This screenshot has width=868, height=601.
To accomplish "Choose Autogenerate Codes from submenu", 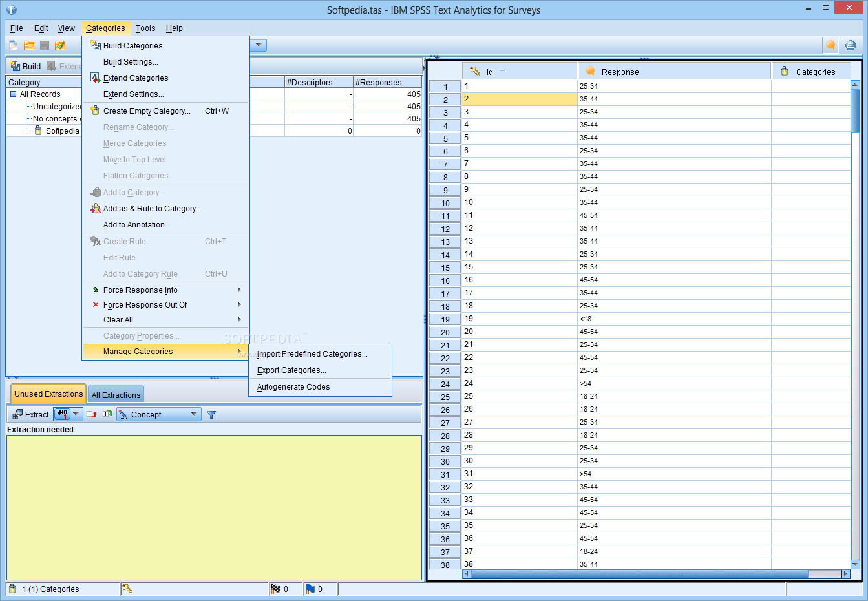I will coord(320,387).
